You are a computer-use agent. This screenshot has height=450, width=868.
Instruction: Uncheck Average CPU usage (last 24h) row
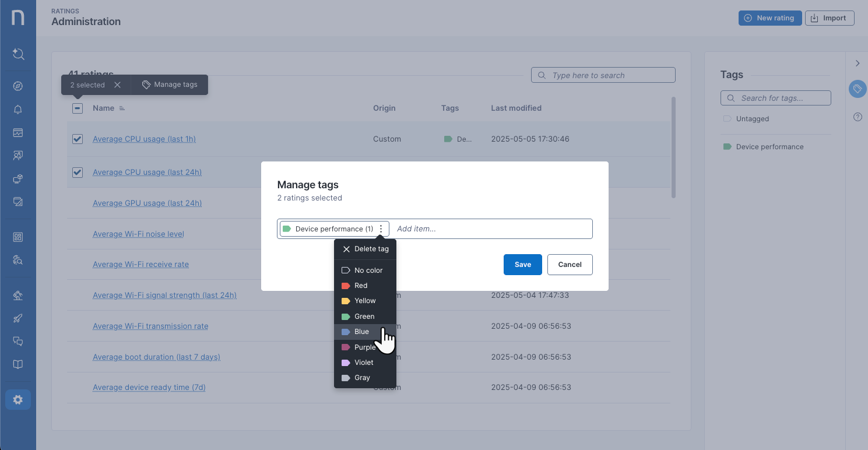(x=77, y=172)
